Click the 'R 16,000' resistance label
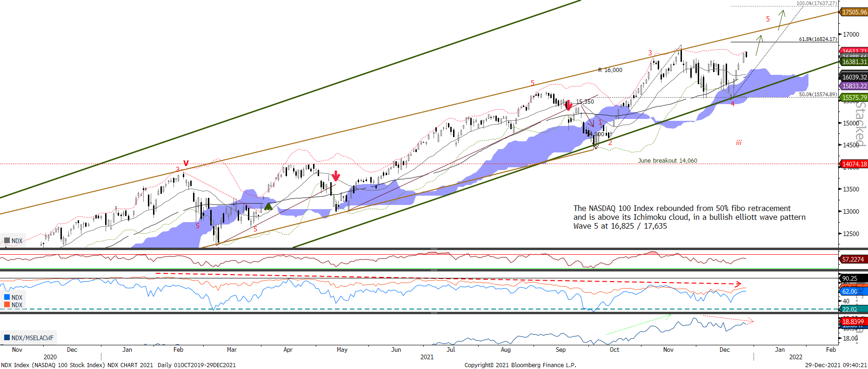Image resolution: width=868 pixels, height=369 pixels. [x=610, y=70]
